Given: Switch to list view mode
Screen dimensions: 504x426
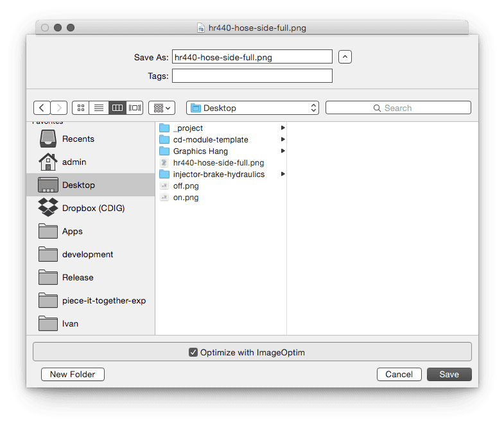Looking at the screenshot, I should click(x=99, y=108).
